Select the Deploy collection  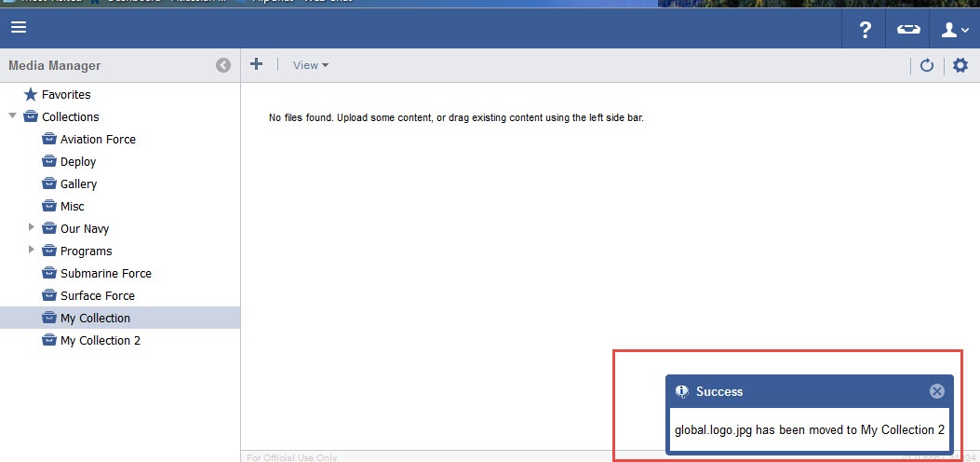pos(78,161)
